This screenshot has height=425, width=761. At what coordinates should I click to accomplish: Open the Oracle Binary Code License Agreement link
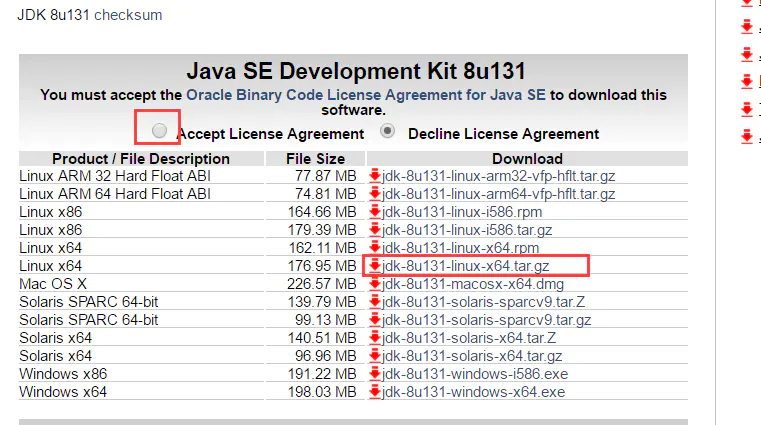coord(366,95)
